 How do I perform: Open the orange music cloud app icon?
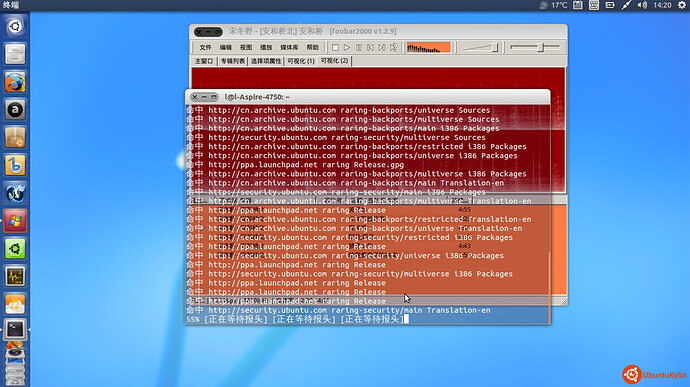coord(15,304)
